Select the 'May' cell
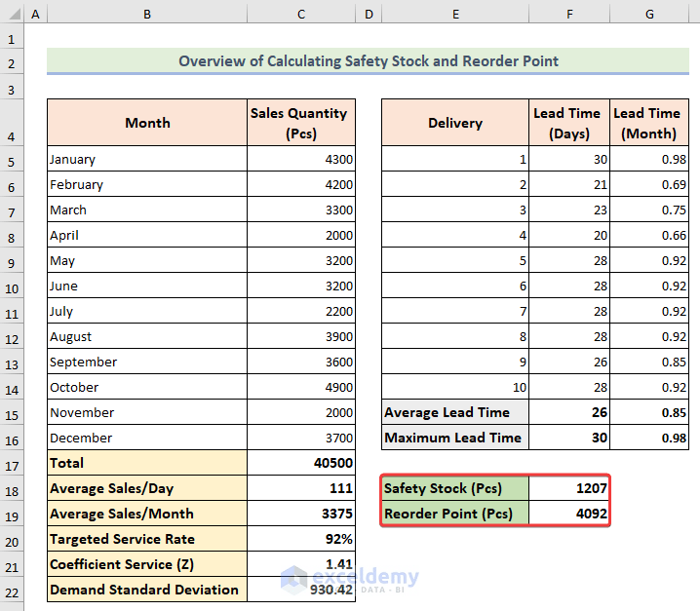This screenshot has width=700, height=611. [x=147, y=260]
